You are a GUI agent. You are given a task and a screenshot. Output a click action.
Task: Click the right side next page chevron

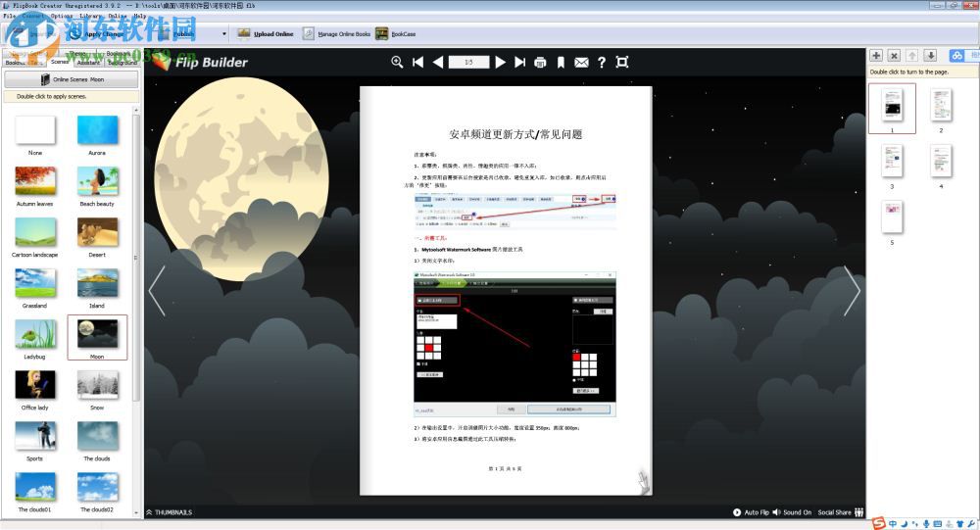(852, 291)
